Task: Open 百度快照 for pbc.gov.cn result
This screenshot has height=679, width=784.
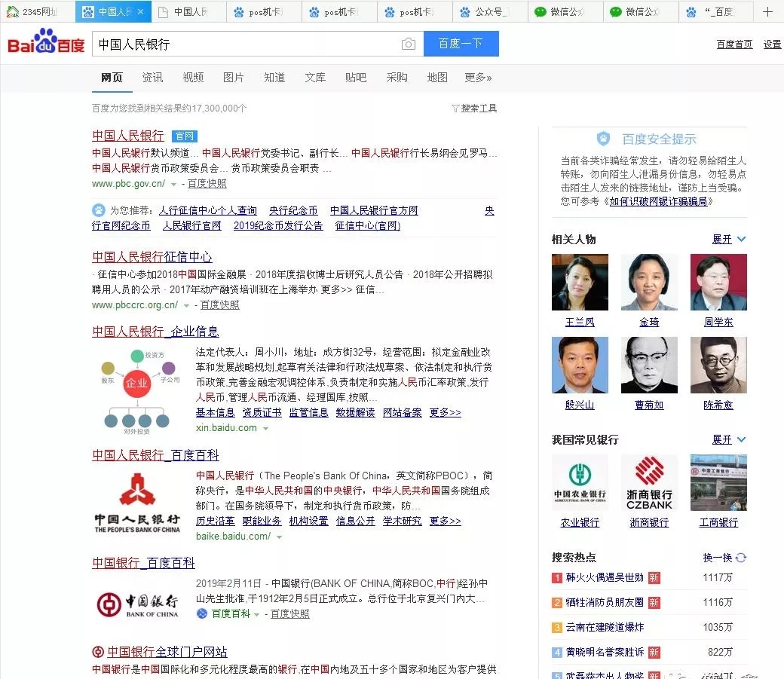Action: [207, 183]
